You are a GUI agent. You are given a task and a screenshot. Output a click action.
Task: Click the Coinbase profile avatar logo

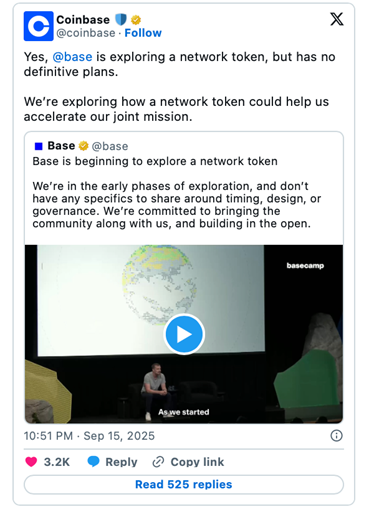[38, 26]
